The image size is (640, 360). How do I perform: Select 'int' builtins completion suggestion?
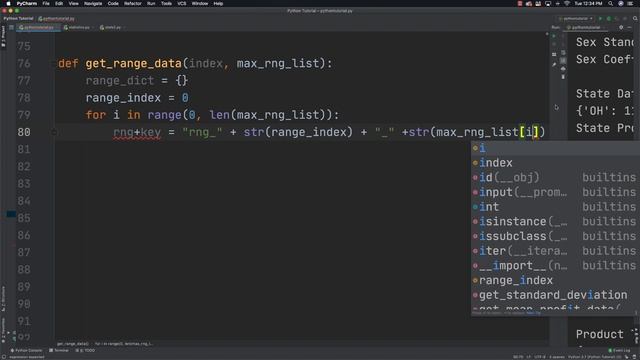[x=556, y=207]
